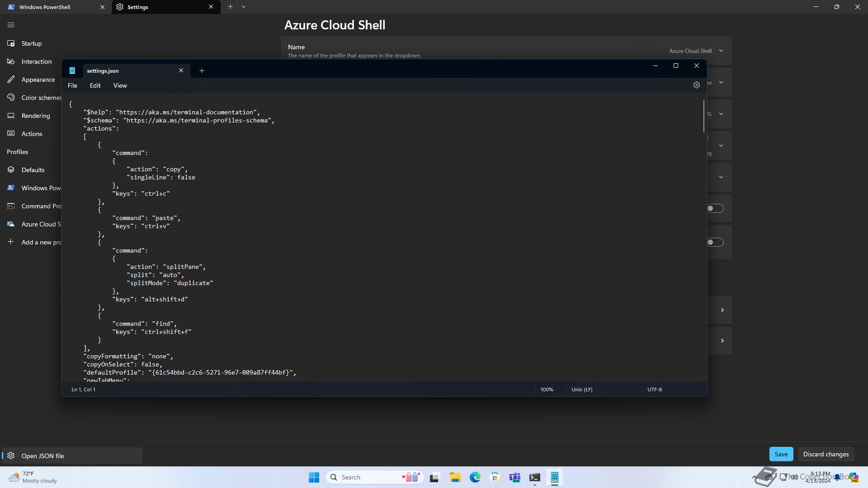Expand the fourth partially hidden settings row
Viewport: 868px width, 488px height.
coord(721,145)
